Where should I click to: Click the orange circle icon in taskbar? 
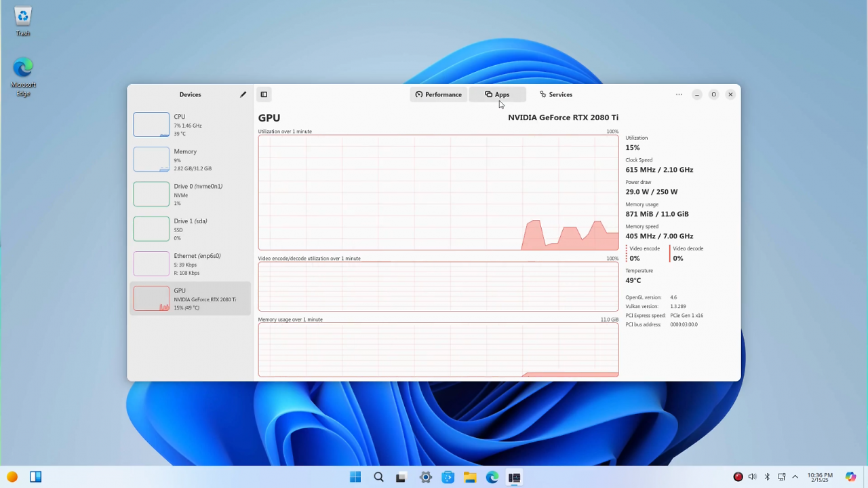[x=12, y=477]
